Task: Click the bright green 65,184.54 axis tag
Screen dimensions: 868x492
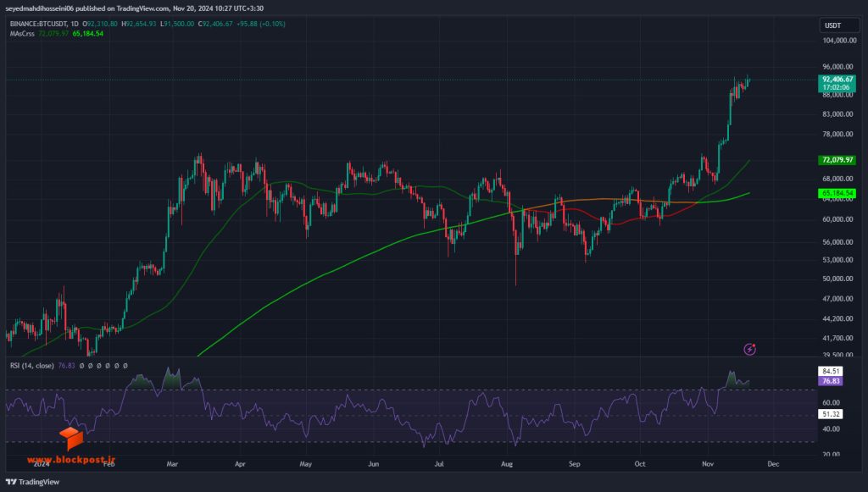Action: point(837,193)
